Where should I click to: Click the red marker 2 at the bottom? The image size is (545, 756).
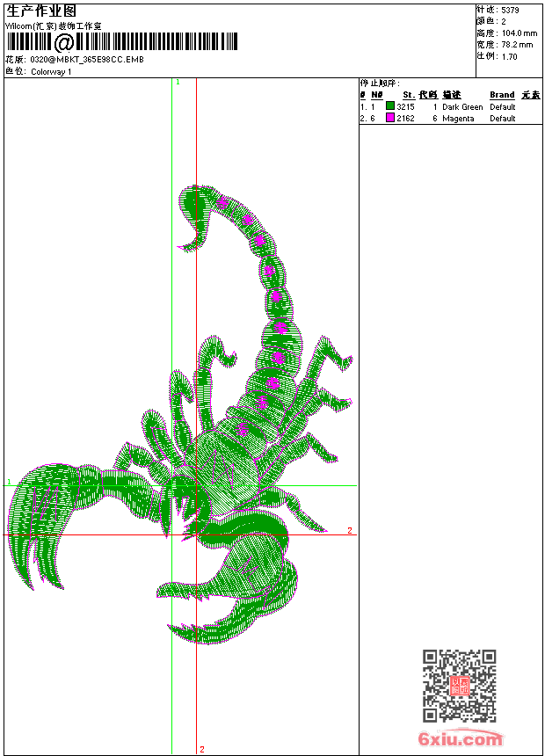click(x=201, y=749)
